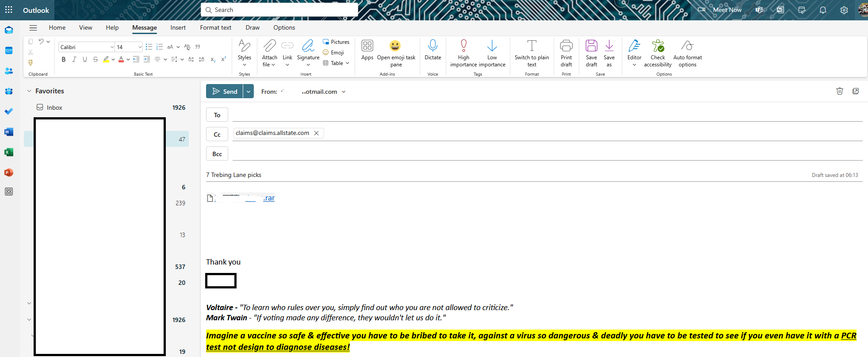
Task: Expand the Send options arrow
Action: click(x=249, y=92)
